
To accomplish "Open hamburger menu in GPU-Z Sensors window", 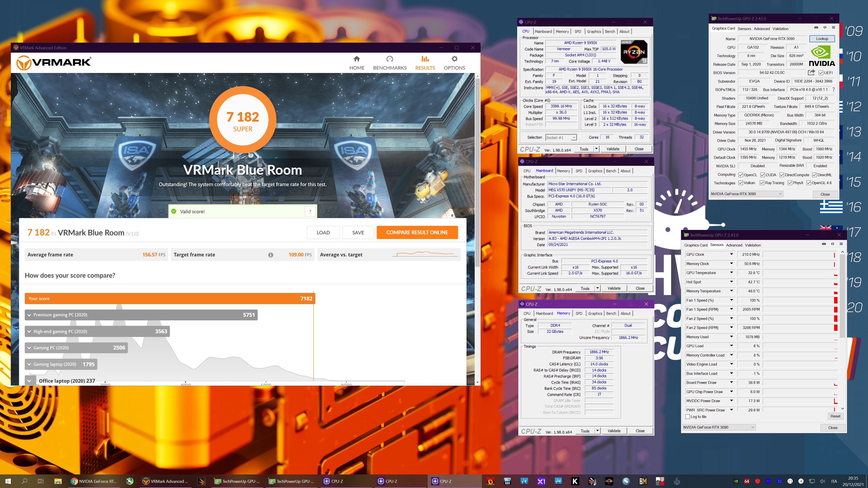I will (x=841, y=244).
